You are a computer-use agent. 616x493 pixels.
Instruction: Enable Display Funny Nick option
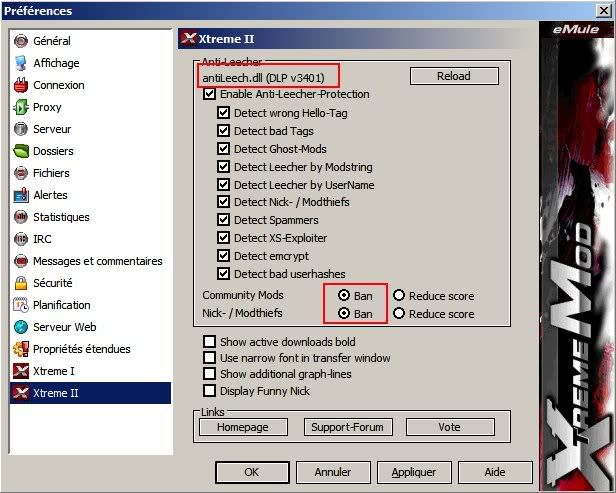tap(209, 391)
